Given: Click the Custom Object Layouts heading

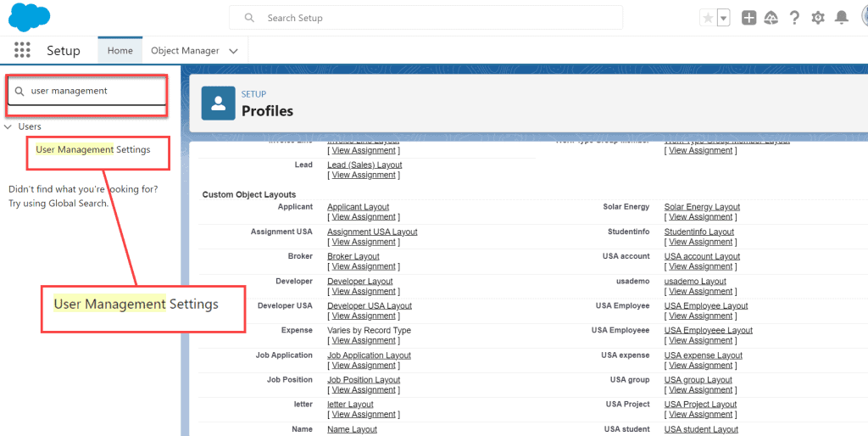Looking at the screenshot, I should [249, 194].
